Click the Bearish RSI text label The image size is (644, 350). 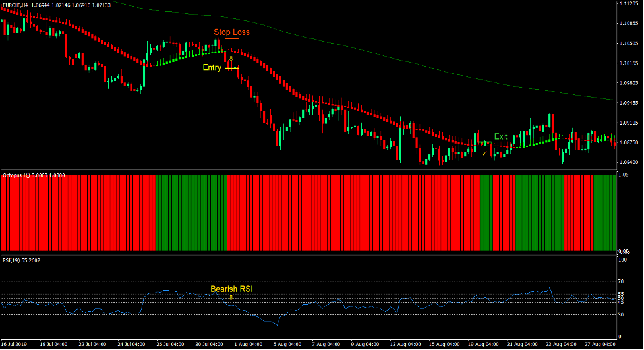tap(231, 289)
